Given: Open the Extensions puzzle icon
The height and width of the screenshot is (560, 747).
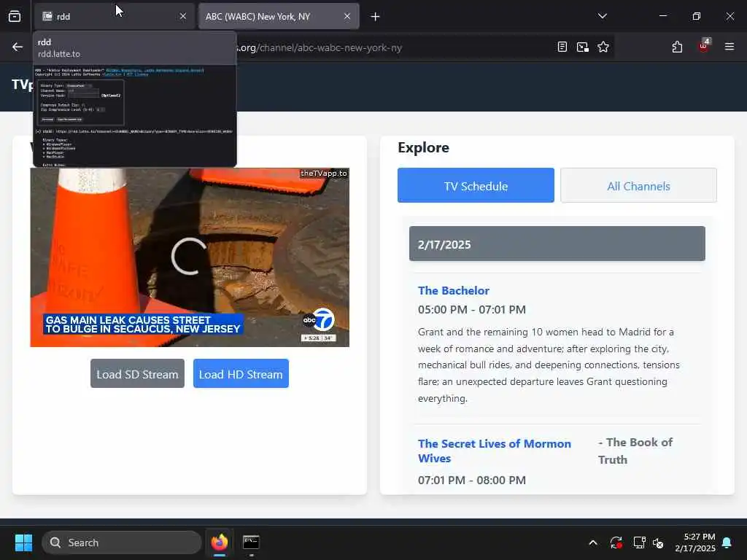Looking at the screenshot, I should (677, 47).
